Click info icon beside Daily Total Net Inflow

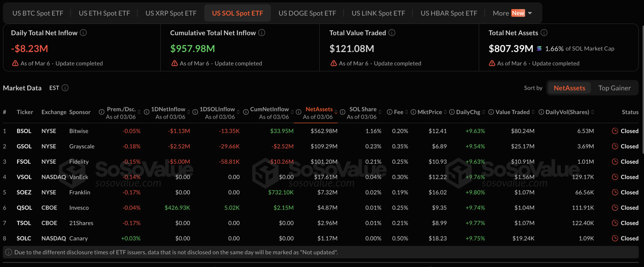coord(83,33)
